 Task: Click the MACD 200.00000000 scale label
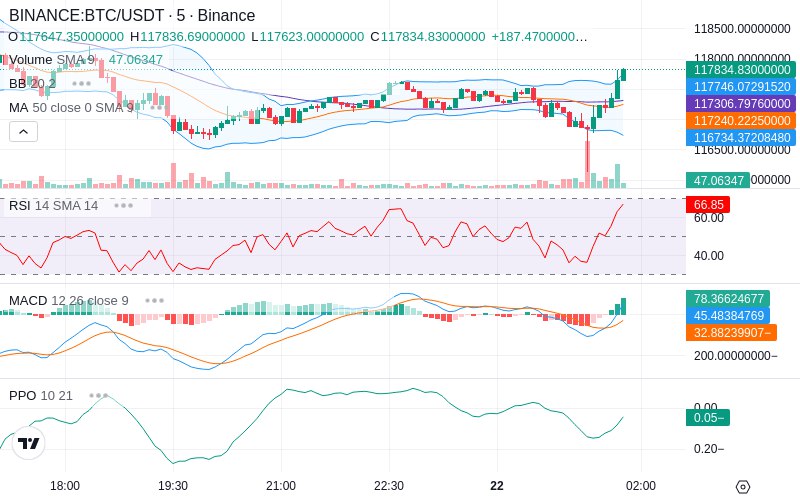[735, 356]
